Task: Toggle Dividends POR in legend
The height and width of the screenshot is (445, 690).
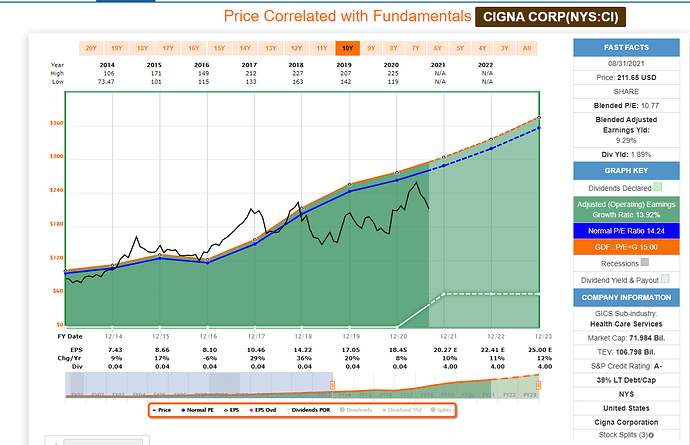Action: pos(308,410)
